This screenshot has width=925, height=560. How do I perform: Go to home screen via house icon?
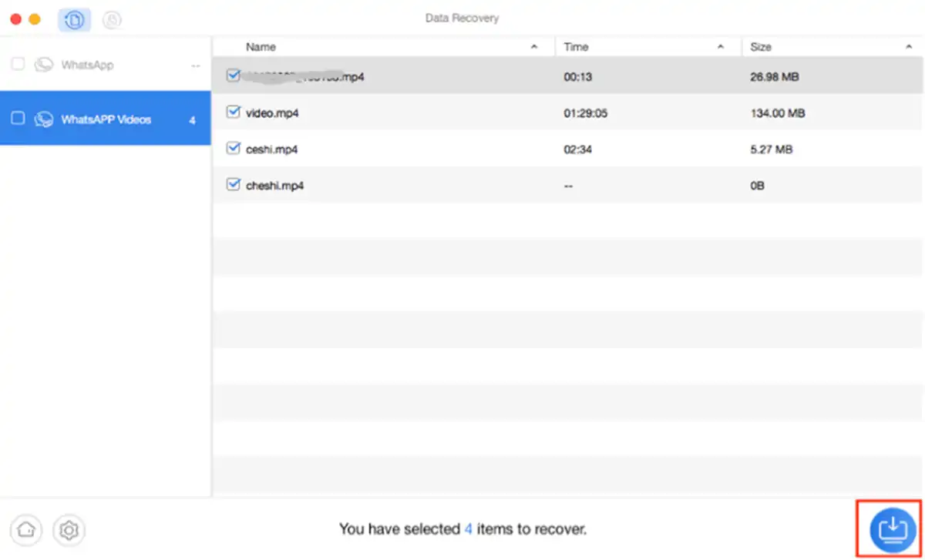tap(27, 530)
